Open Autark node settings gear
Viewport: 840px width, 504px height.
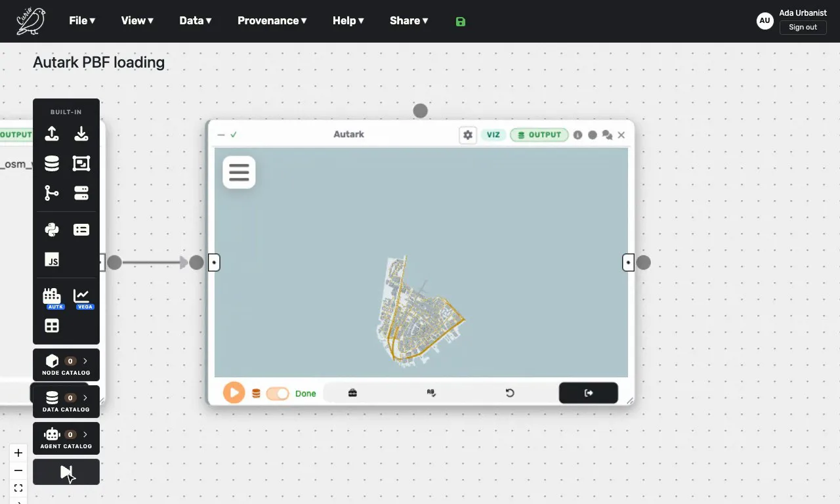(468, 135)
